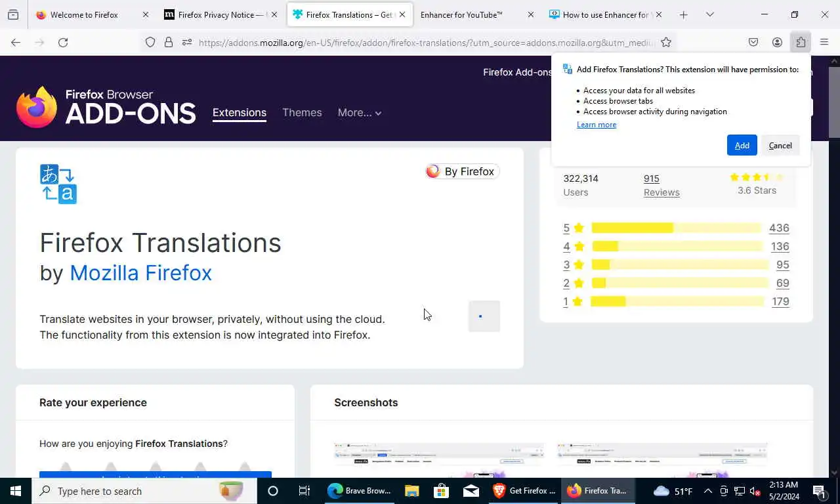Open the Windows Start menu

coord(16,491)
